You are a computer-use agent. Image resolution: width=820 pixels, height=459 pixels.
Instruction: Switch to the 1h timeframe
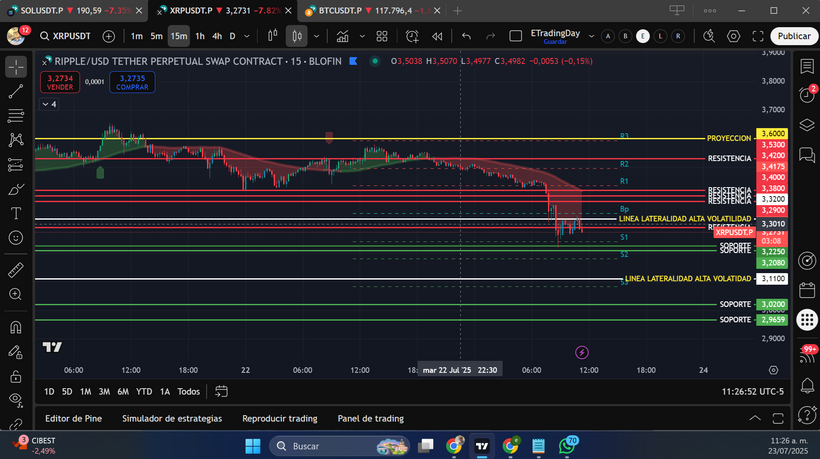click(200, 36)
